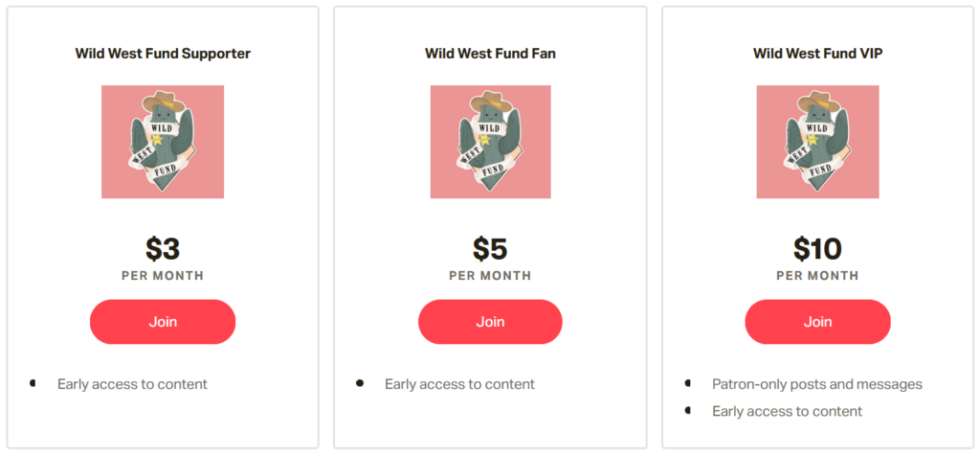Click Early access to content under Supporter
The height and width of the screenshot is (456, 980).
pos(132,384)
